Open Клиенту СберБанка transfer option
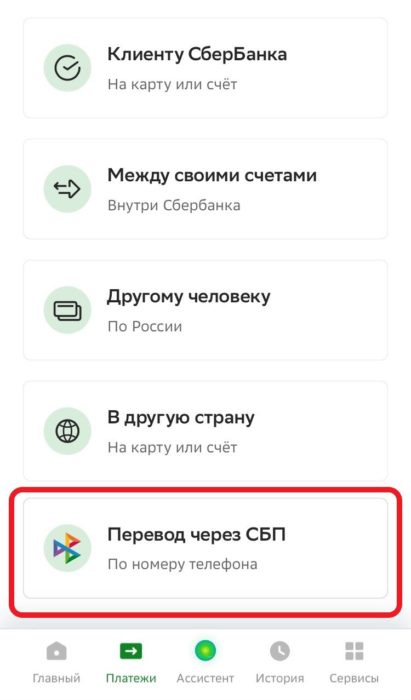Image resolution: width=411 pixels, height=700 pixels. click(205, 68)
